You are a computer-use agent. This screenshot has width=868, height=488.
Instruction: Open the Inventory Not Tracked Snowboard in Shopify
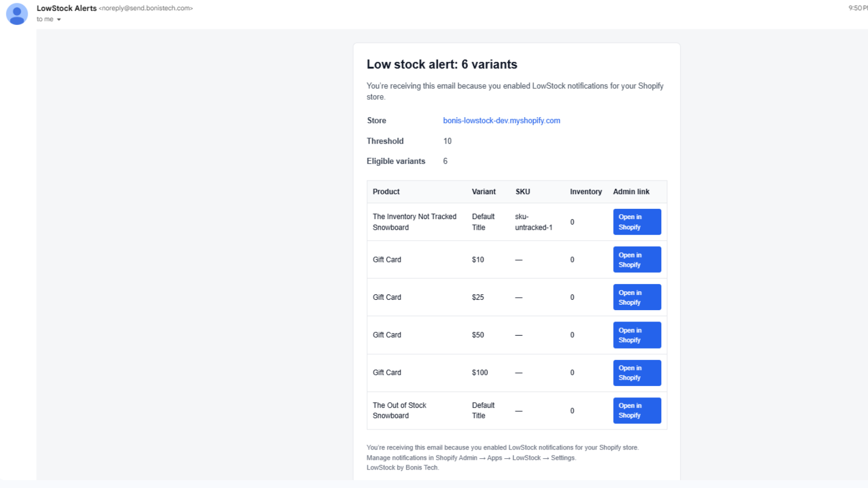(x=636, y=222)
